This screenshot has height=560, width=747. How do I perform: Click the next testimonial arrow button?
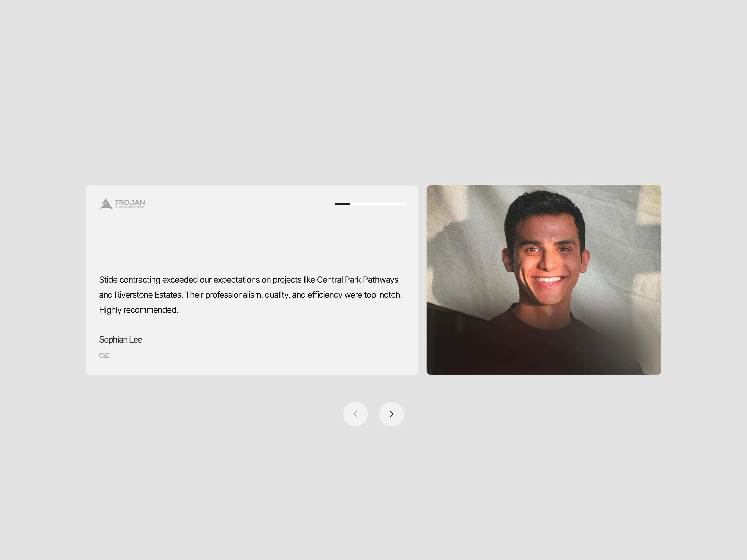click(391, 414)
